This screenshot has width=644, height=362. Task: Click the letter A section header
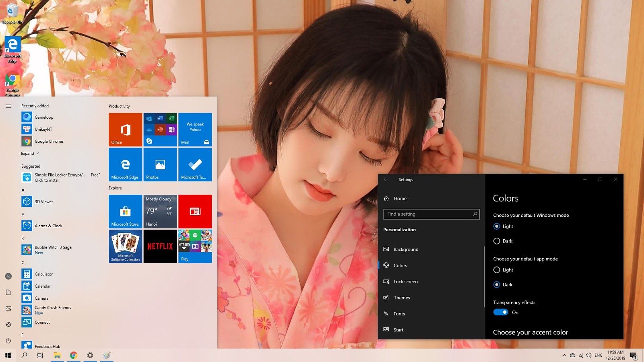coord(23,214)
